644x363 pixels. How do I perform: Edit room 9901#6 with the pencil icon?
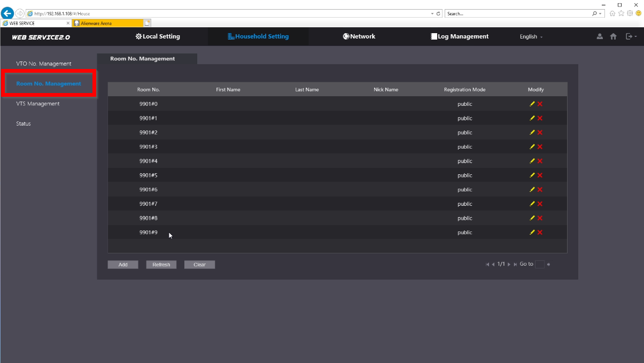pos(532,189)
